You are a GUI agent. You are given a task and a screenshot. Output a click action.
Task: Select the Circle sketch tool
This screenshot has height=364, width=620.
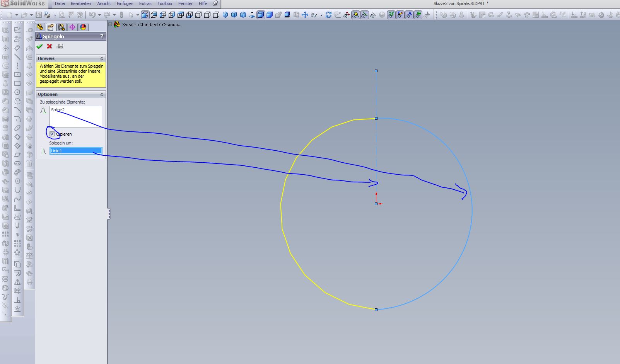[x=17, y=92]
